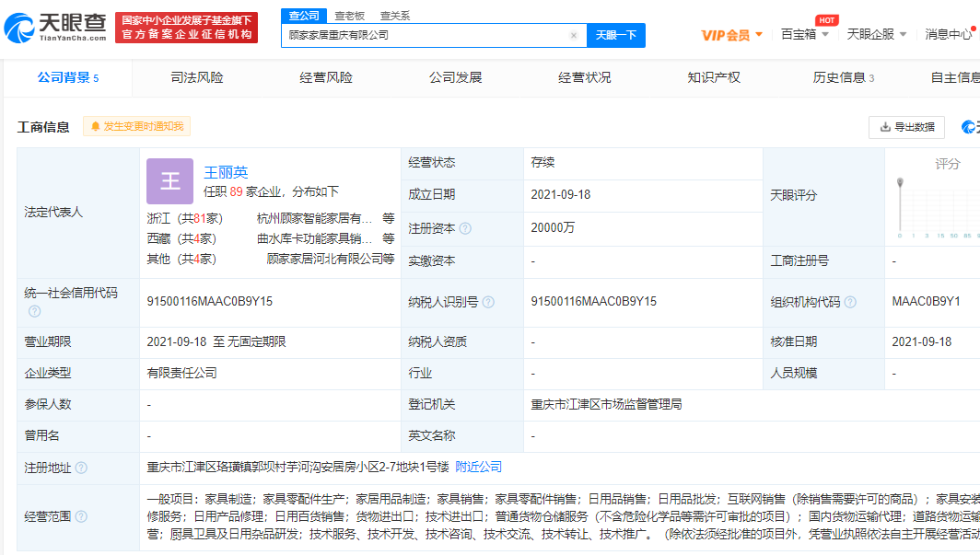Click the 导出数据 export button
The height and width of the screenshot is (555, 980).
[907, 127]
